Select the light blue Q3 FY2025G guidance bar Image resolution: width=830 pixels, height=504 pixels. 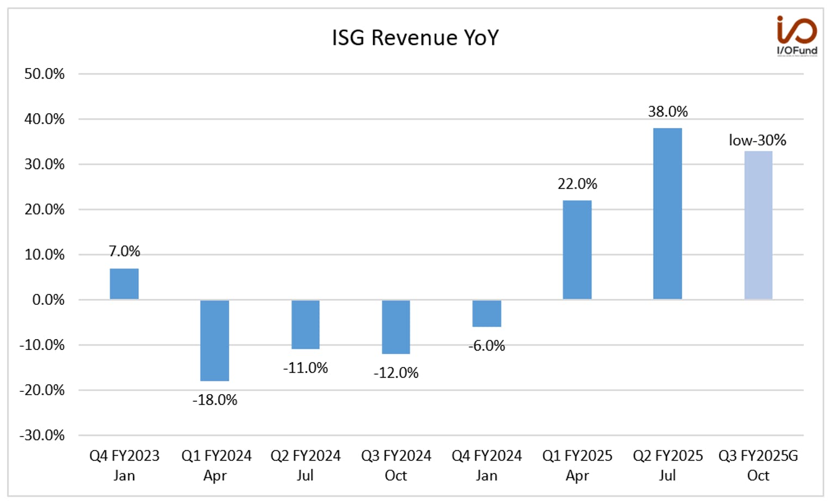[758, 225]
